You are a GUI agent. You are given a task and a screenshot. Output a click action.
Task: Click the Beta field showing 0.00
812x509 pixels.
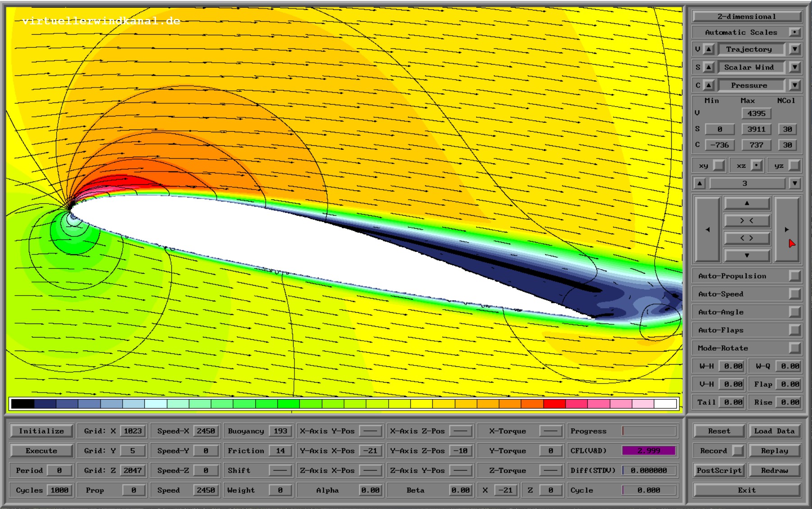pyautogui.click(x=460, y=490)
